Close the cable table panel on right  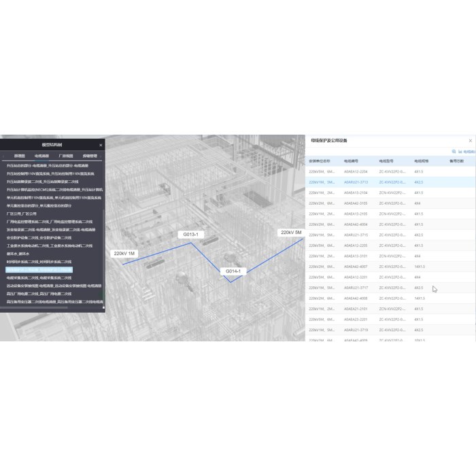[x=470, y=141]
